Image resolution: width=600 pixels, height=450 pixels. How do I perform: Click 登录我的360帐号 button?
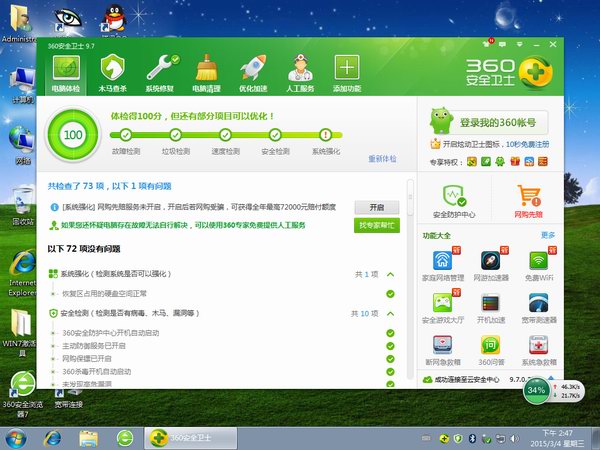point(497,122)
